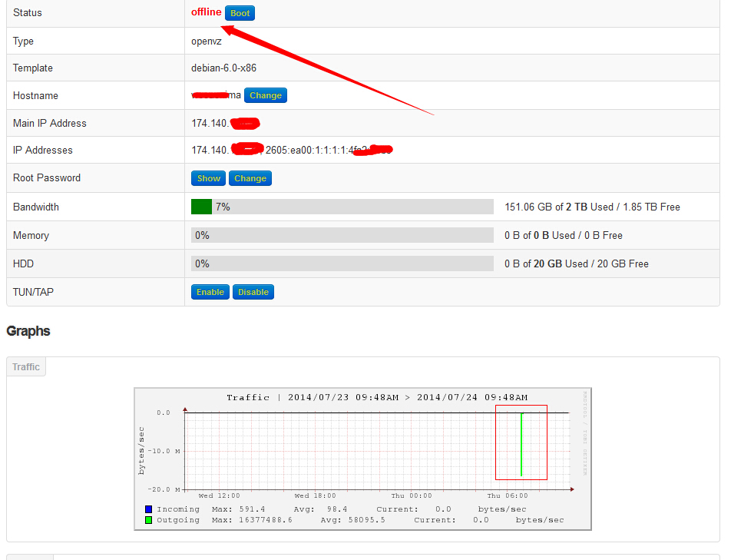This screenshot has height=560, width=731.
Task: Disable TUN/TAP
Action: tap(253, 292)
